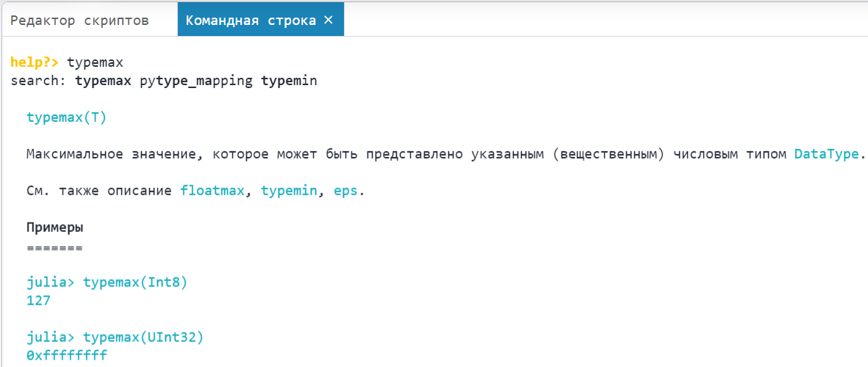Click the См. также описание text
The image size is (868, 367).
tap(99, 191)
